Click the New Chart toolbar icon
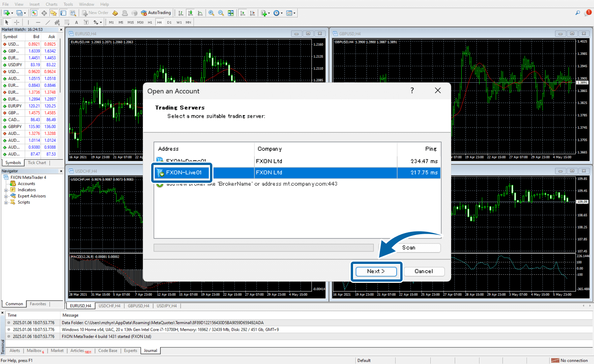The width and height of the screenshot is (594, 364). pyautogui.click(x=7, y=13)
